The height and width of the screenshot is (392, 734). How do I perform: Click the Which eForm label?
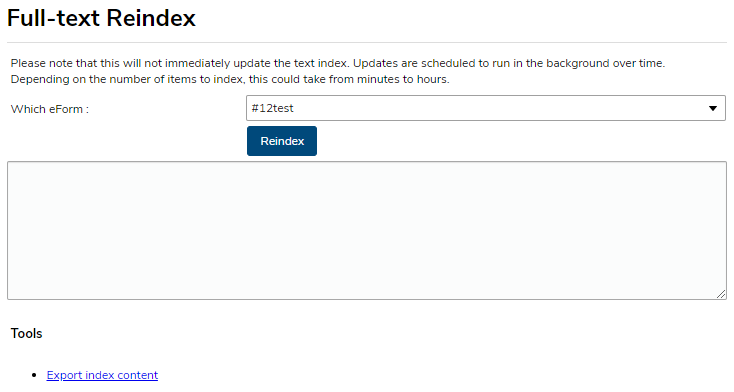[x=50, y=109]
